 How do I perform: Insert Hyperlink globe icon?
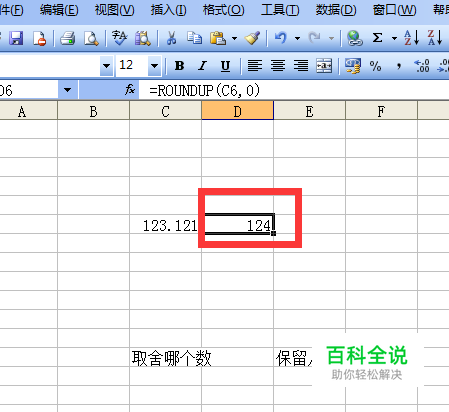[354, 38]
